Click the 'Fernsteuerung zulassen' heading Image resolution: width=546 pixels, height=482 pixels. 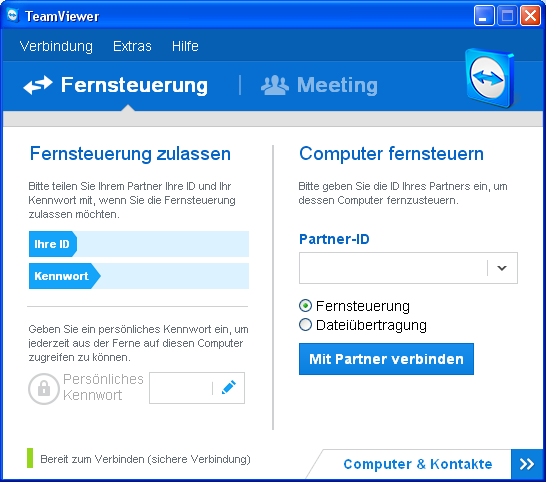click(130, 153)
